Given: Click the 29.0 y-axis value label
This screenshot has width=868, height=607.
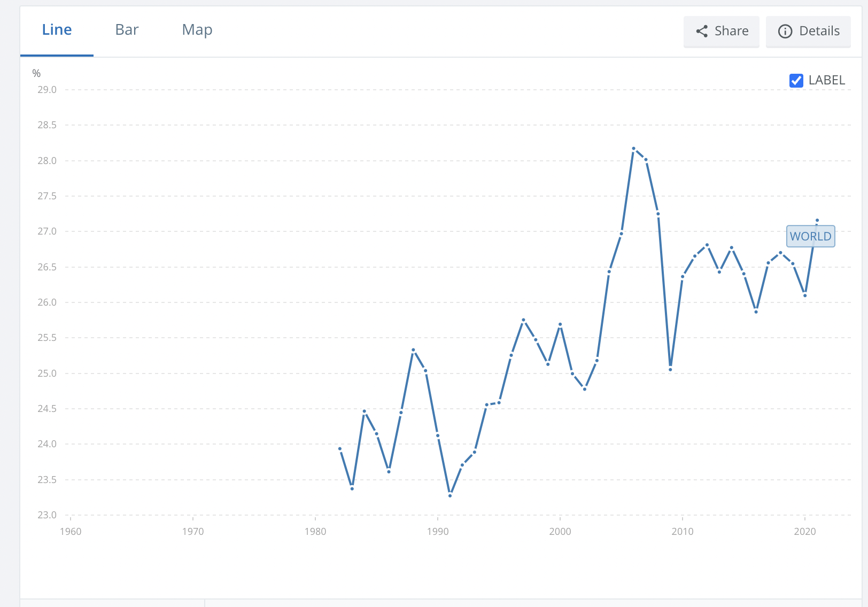Looking at the screenshot, I should [47, 90].
